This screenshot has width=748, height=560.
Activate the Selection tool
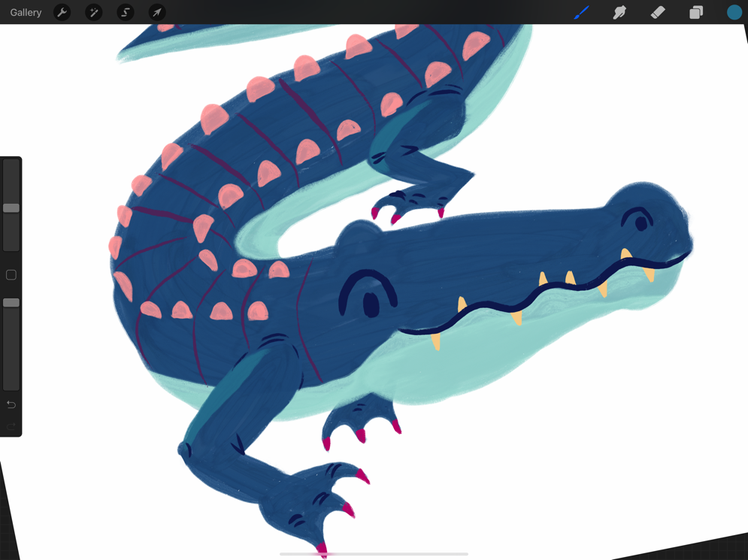126,12
